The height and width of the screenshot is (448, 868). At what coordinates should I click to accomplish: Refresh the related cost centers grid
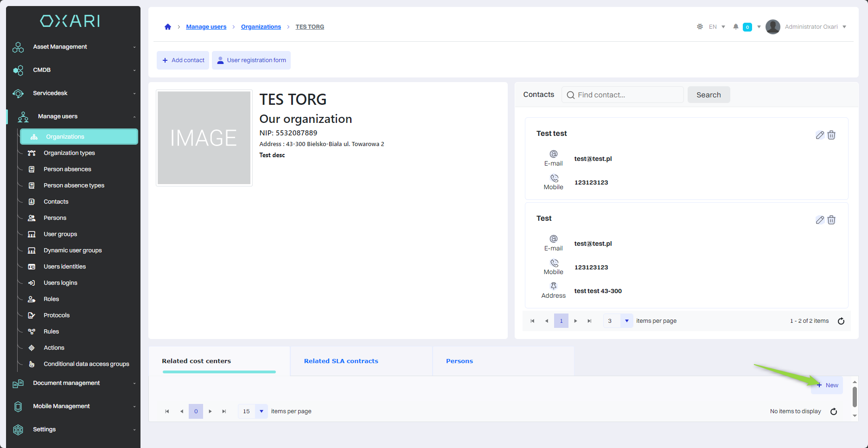[x=834, y=411]
